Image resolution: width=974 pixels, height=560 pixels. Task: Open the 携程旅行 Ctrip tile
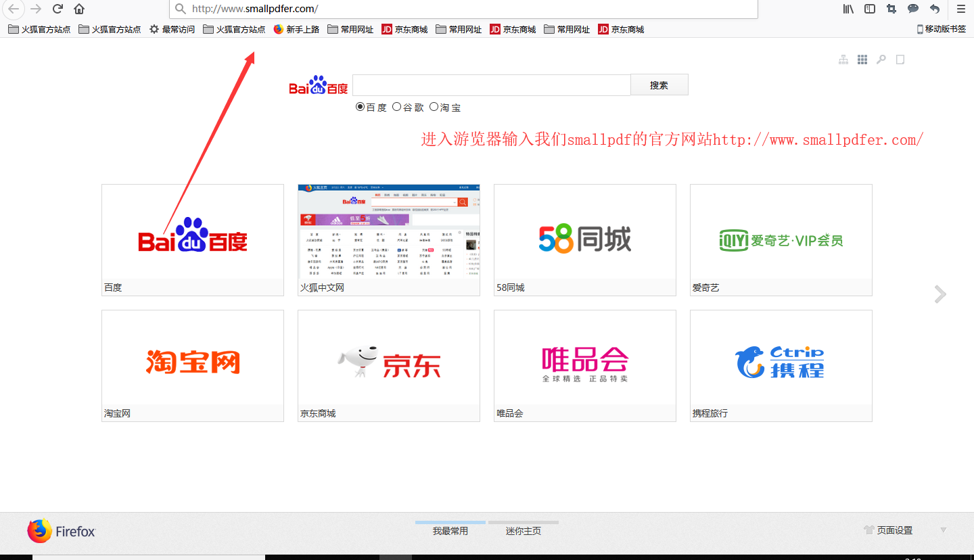point(781,366)
